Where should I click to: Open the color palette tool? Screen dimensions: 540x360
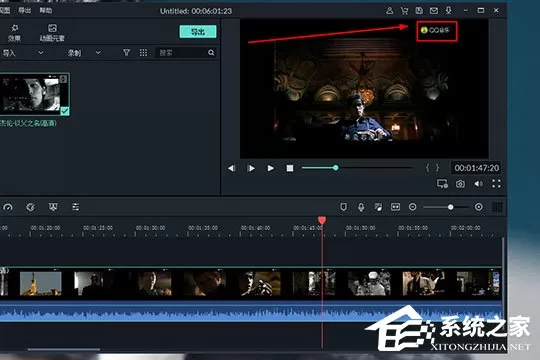coord(30,207)
